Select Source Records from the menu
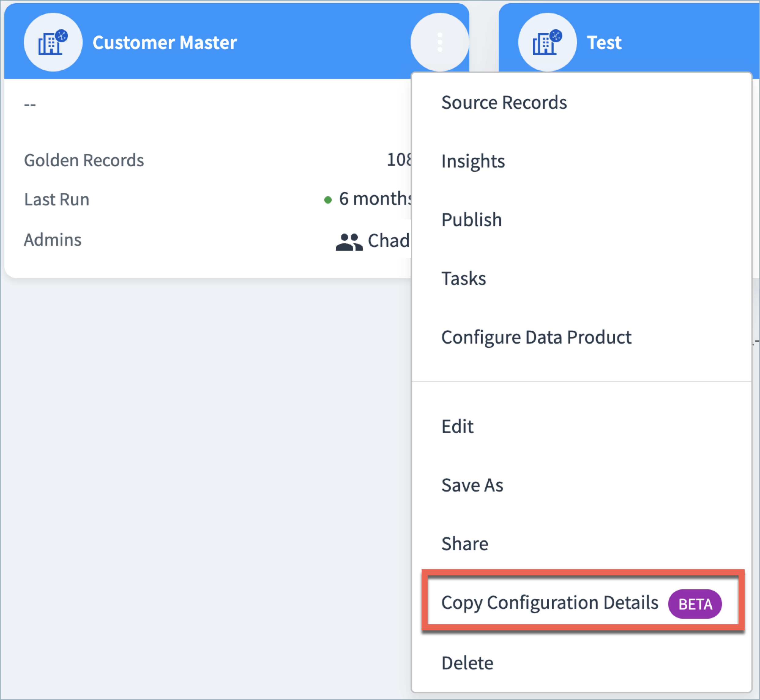Image resolution: width=760 pixels, height=700 pixels. point(504,102)
